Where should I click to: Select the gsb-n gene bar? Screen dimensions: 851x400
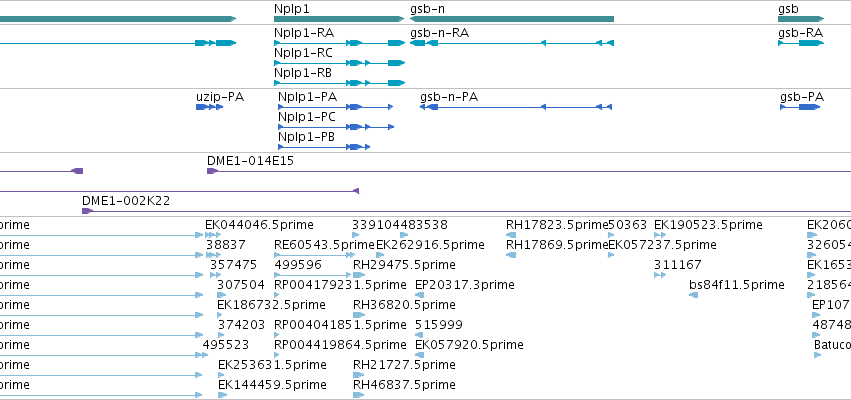[512, 19]
